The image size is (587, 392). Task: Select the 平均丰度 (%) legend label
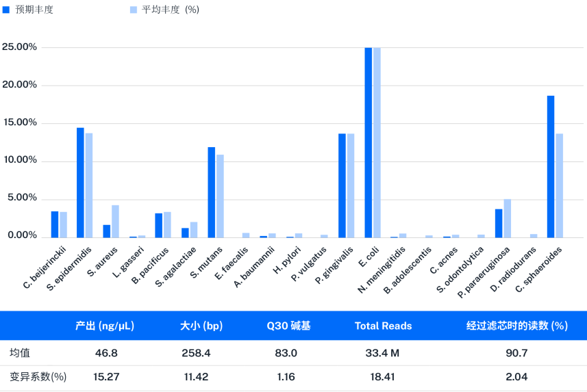click(170, 10)
